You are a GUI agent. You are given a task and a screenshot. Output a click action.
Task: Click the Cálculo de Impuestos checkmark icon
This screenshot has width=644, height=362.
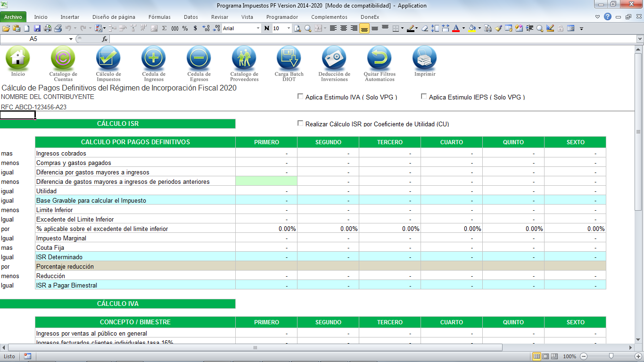pos(108,58)
